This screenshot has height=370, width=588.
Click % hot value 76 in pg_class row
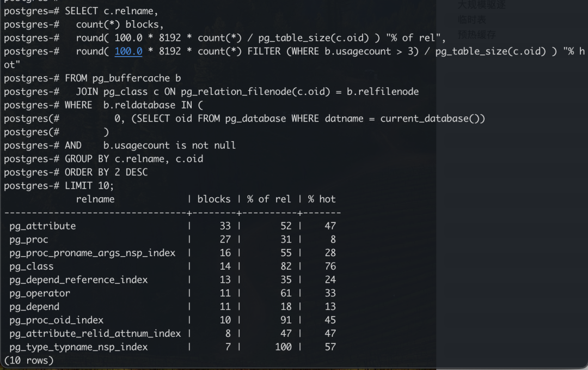330,266
